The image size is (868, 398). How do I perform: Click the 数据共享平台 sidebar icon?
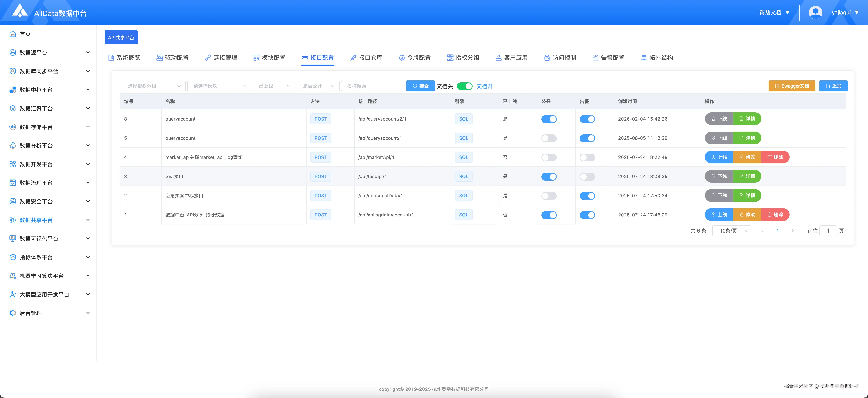[x=13, y=220]
